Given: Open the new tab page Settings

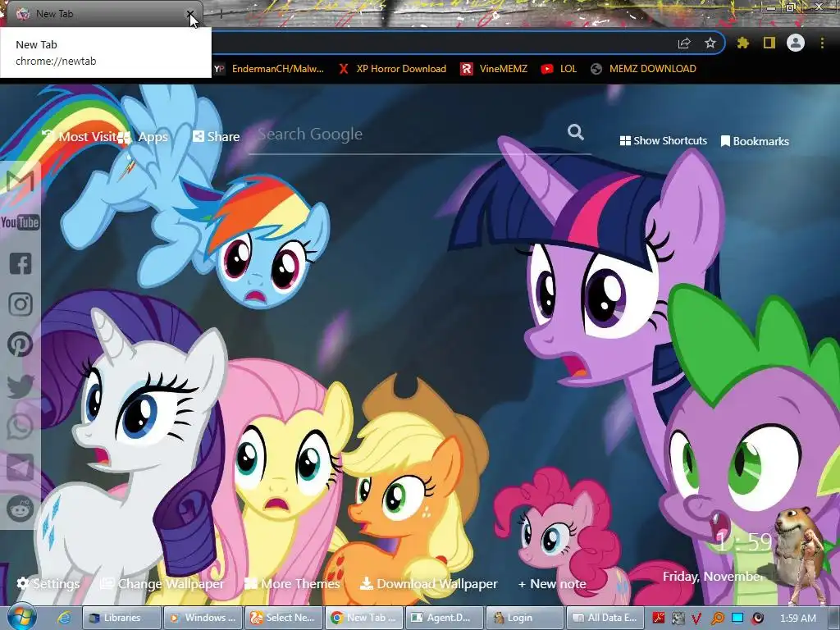Looking at the screenshot, I should 48,583.
